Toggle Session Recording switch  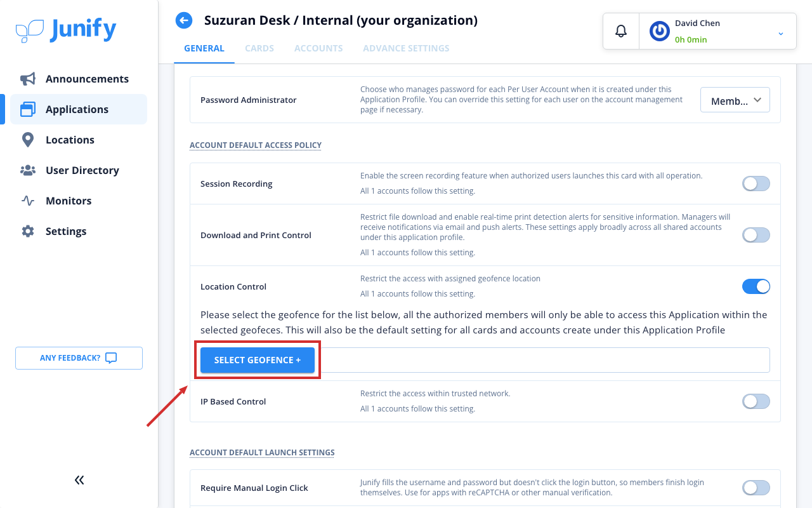pos(756,184)
